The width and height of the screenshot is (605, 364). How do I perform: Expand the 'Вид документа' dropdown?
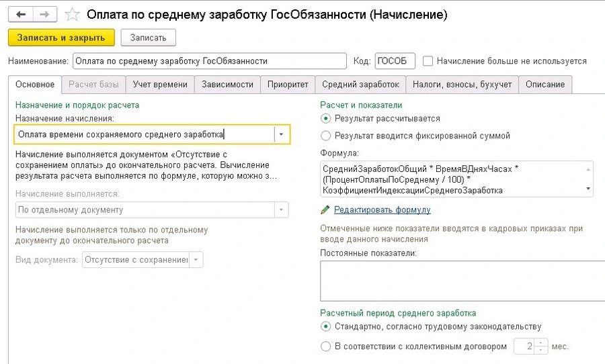click(196, 259)
